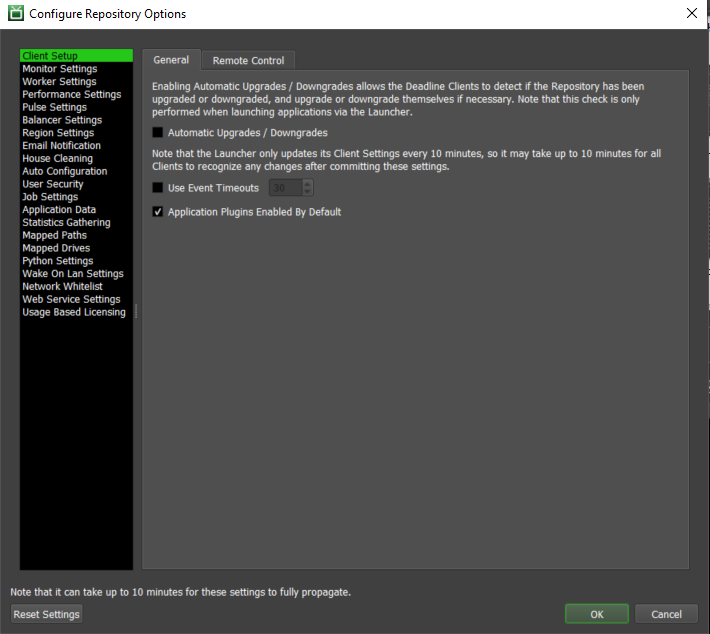Open House Cleaning category
Image resolution: width=710 pixels, height=634 pixels.
(76, 158)
